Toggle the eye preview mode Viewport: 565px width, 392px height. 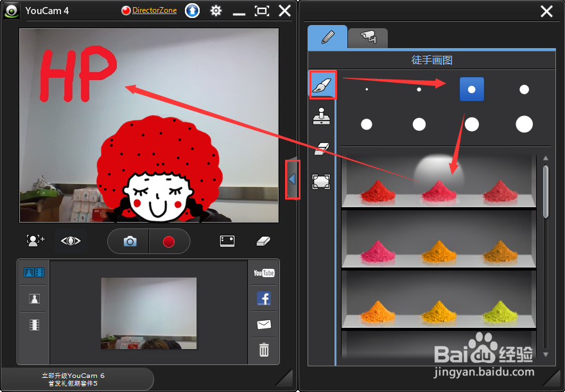71,241
